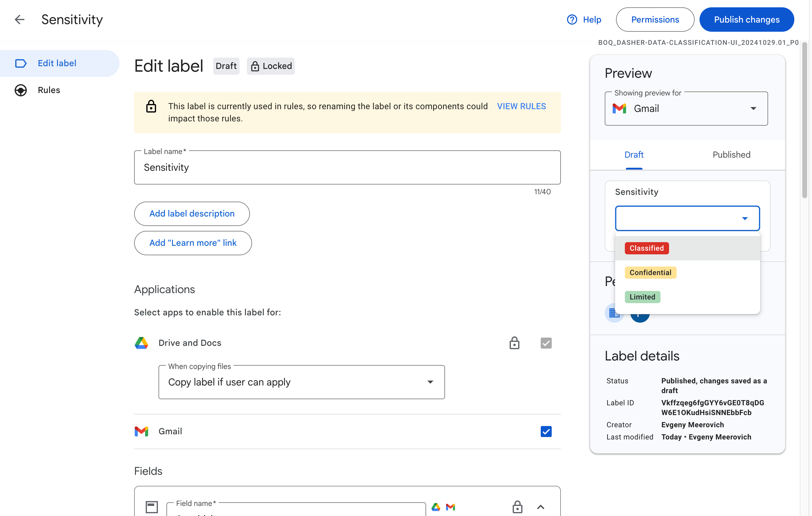
Task: Click the lock icon in the field row
Action: (x=517, y=507)
